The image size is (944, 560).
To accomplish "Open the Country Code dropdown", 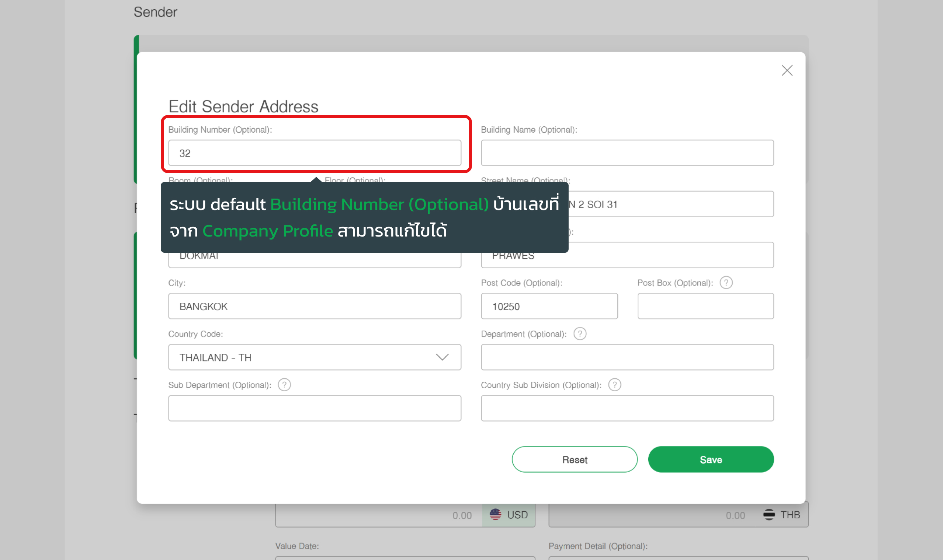I will pyautogui.click(x=315, y=357).
